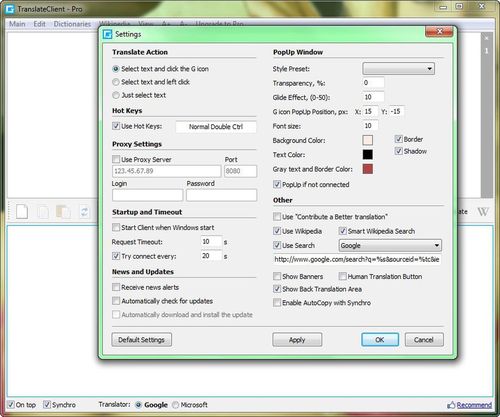Click the Request Timeout field
Screen dimensions: 500x417
click(211, 242)
